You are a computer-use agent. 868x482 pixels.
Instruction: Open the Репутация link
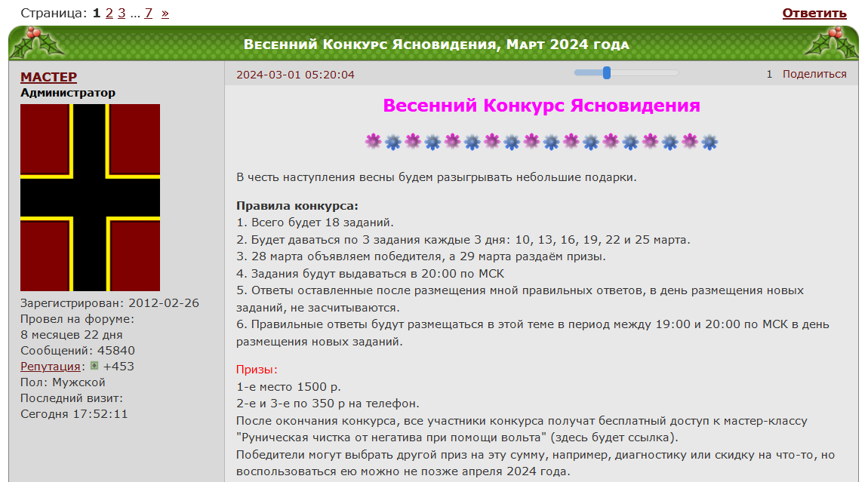[51, 367]
